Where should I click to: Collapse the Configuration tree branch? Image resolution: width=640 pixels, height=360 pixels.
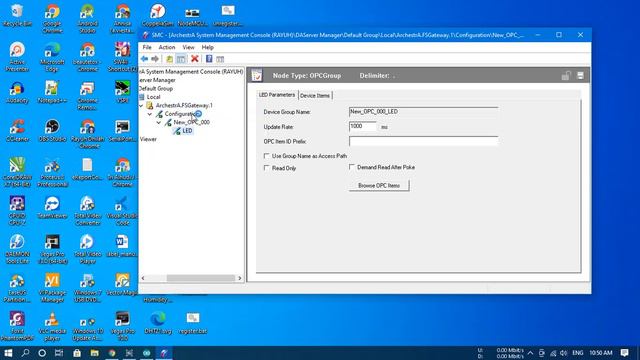150,114
